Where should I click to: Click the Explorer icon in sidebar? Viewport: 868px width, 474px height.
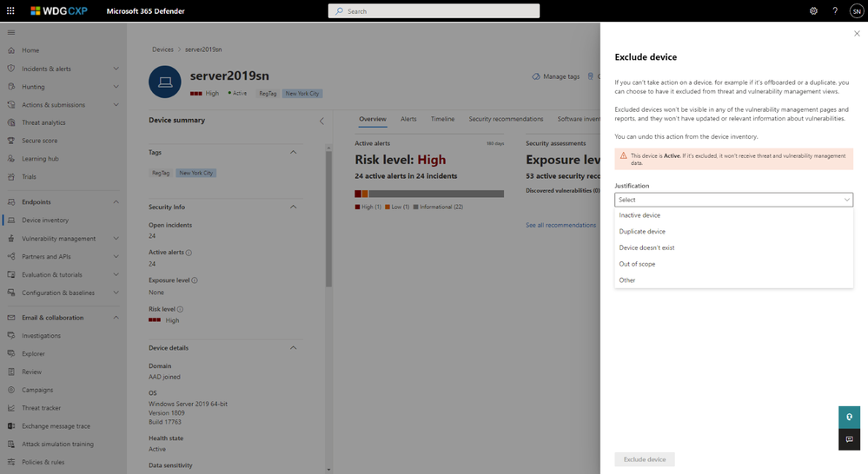(11, 353)
